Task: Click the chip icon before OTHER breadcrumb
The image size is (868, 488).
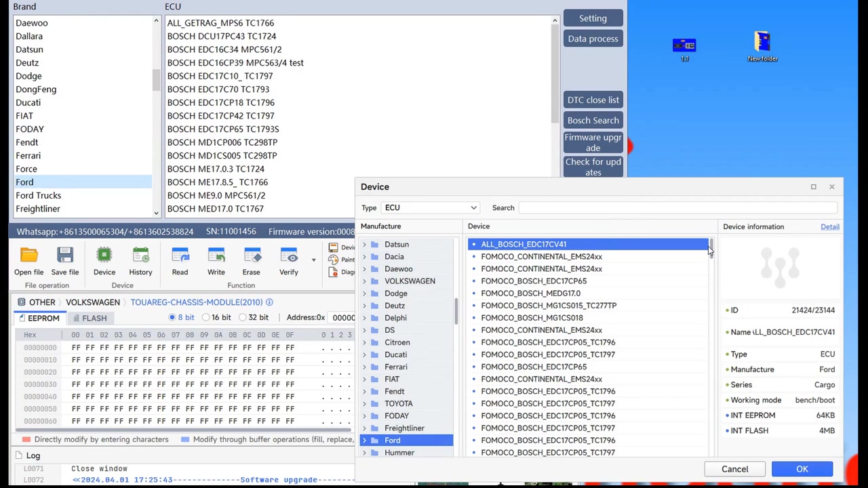Action: [x=22, y=302]
